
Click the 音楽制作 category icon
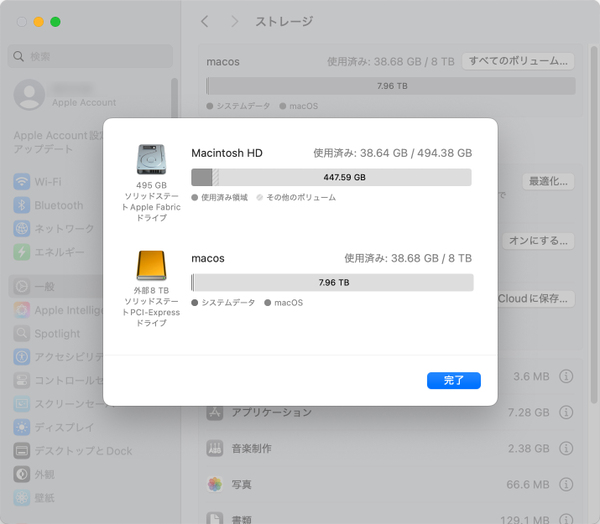click(x=215, y=448)
